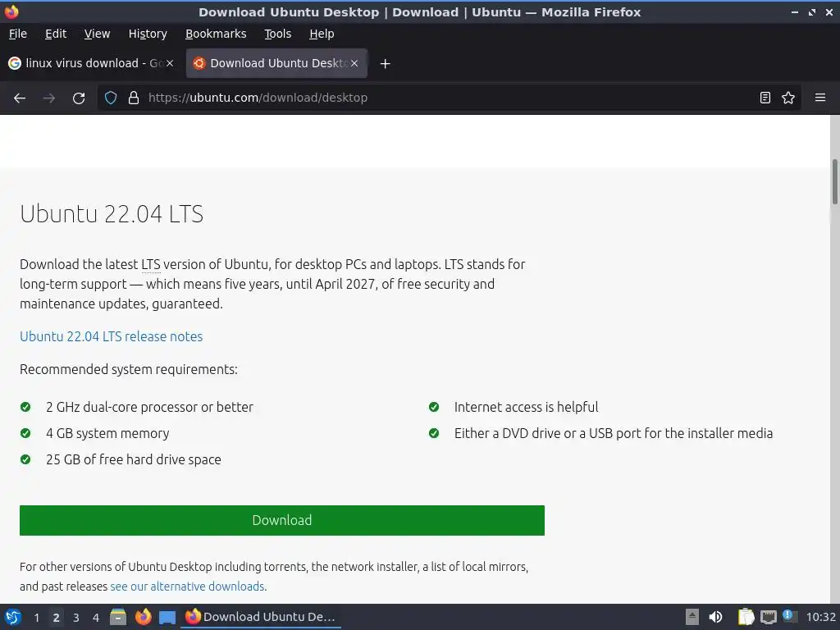
Task: Open network status tray icon
Action: (x=768, y=617)
